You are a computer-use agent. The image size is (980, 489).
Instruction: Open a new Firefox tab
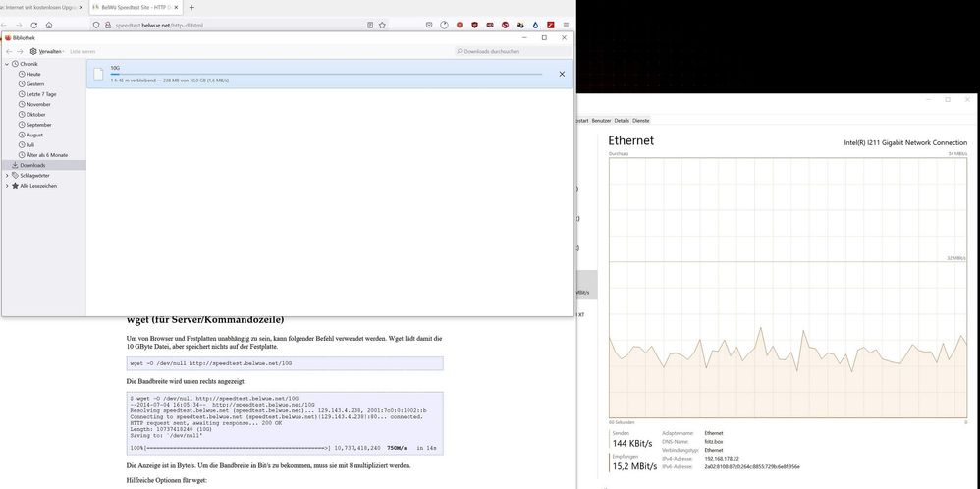tap(191, 8)
